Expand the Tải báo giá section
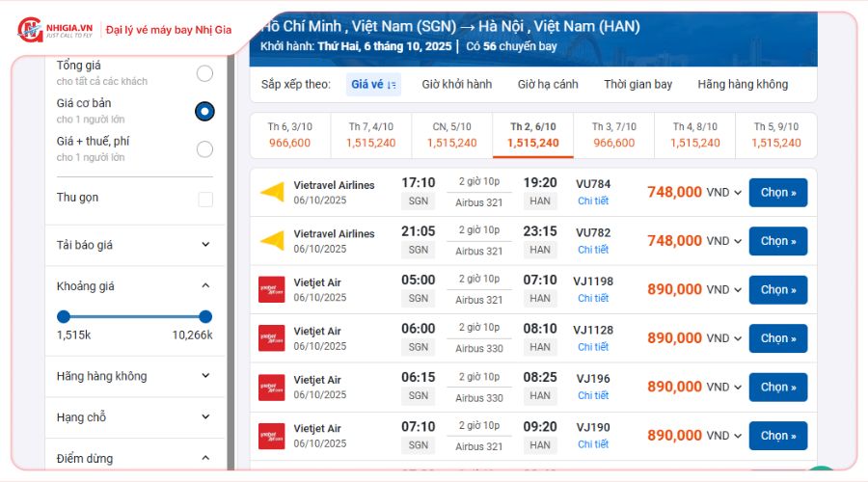Screen dimensions: 868x482 205,245
